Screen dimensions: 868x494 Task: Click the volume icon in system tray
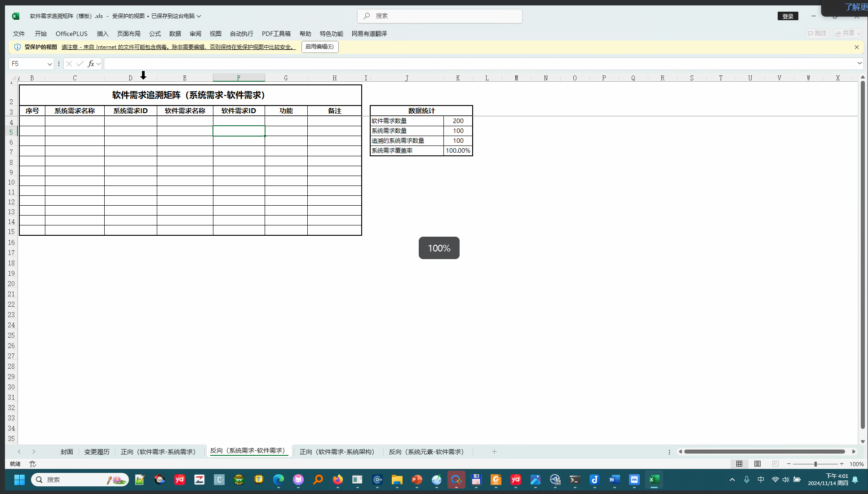(x=785, y=480)
